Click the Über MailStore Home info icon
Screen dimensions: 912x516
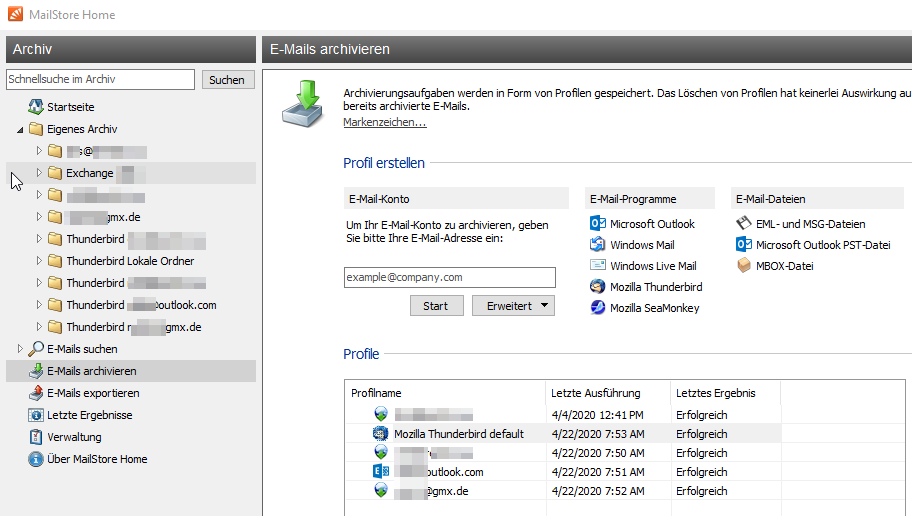36,459
